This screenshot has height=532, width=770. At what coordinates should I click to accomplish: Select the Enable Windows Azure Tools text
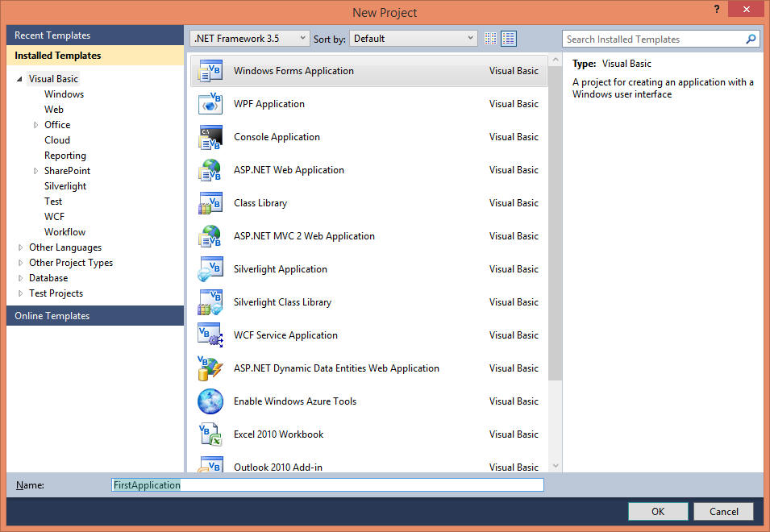(x=294, y=401)
